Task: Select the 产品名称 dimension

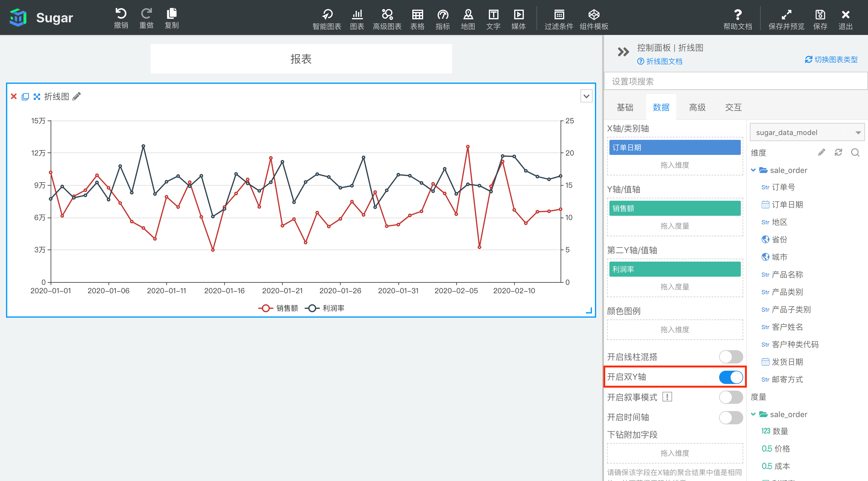Action: tap(782, 275)
